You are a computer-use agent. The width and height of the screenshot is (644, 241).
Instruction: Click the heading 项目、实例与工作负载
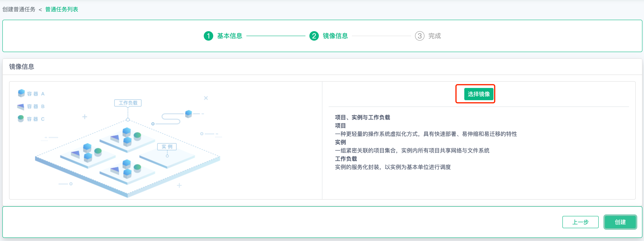pyautogui.click(x=363, y=117)
